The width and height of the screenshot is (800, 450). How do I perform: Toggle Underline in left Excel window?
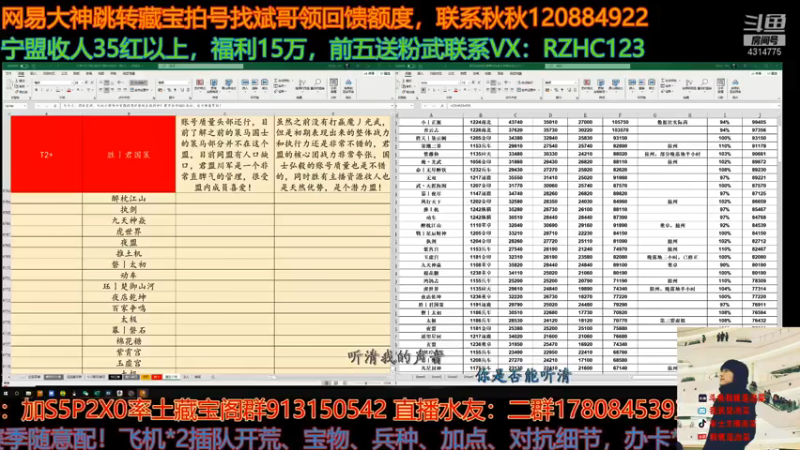point(47,90)
